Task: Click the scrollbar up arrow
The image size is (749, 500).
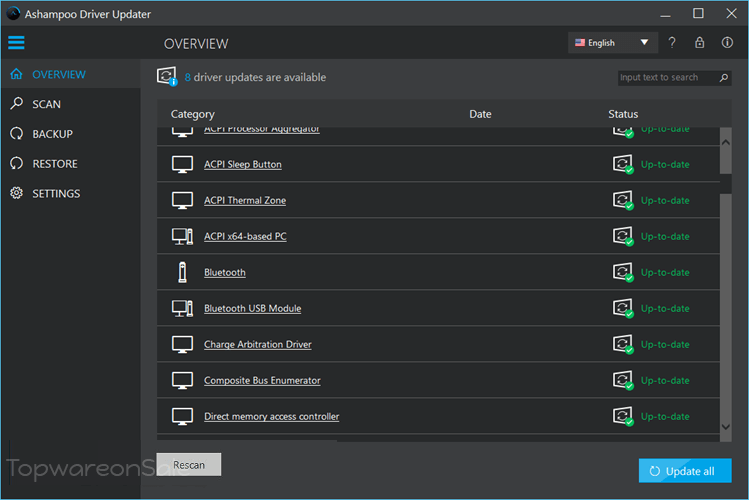Action: [726, 142]
